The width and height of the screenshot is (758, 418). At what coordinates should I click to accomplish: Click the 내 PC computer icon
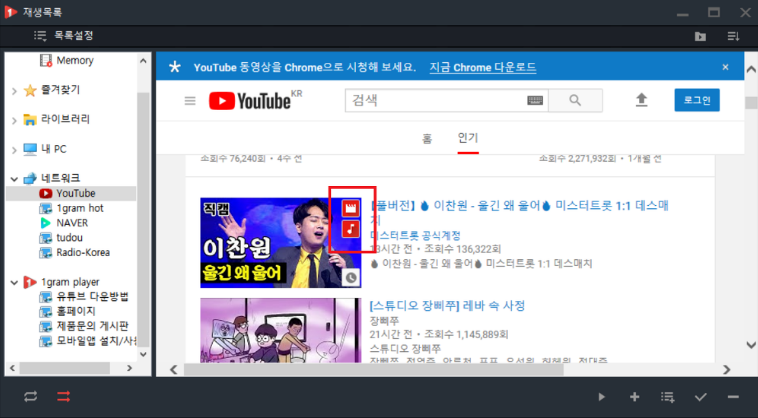(30, 149)
